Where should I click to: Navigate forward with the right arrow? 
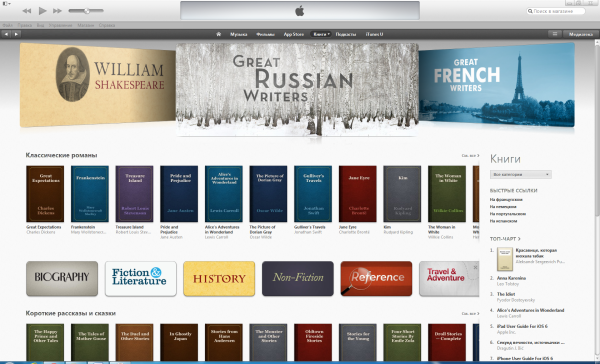[16, 34]
